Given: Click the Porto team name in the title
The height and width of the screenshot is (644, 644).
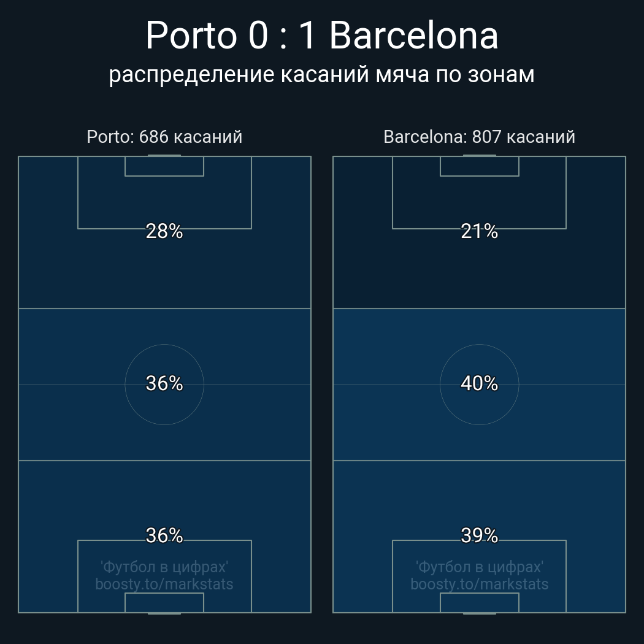Looking at the screenshot, I should 191,36.
